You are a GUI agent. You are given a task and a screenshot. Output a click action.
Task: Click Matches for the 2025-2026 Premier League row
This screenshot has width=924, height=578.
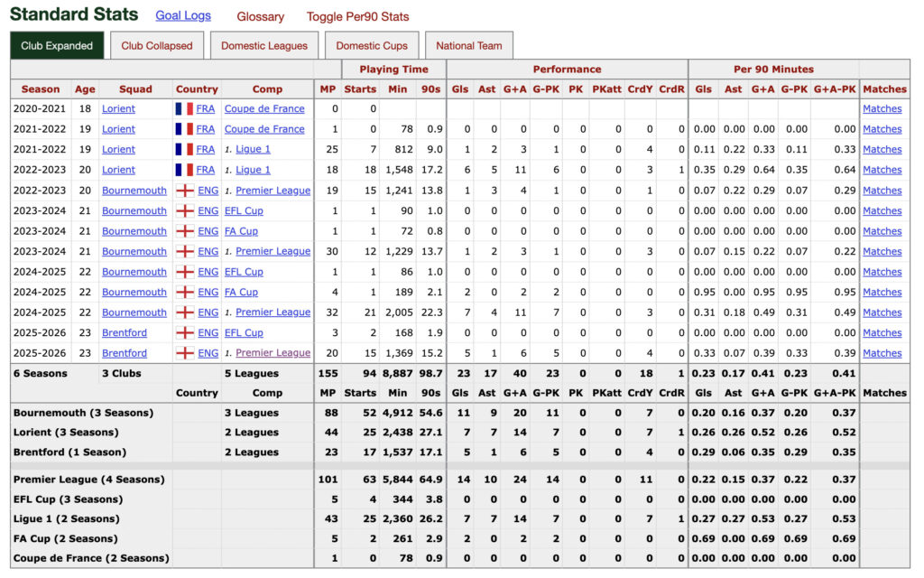(x=882, y=352)
